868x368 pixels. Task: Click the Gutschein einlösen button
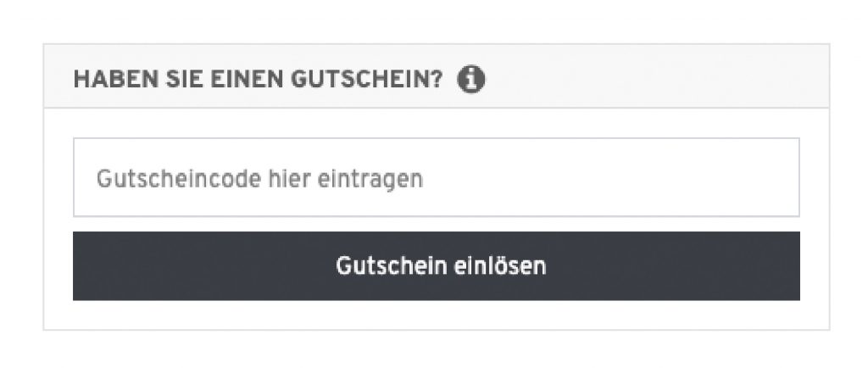coord(437,266)
